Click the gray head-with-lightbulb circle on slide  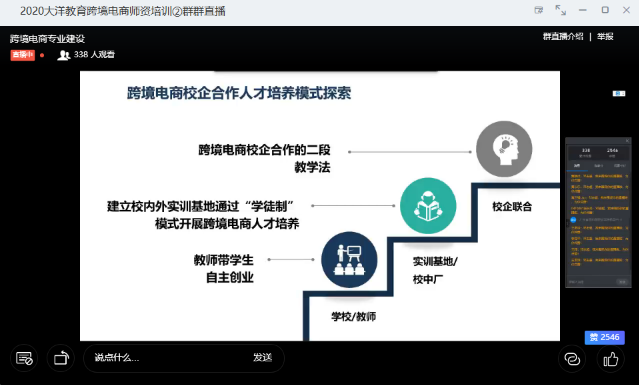[x=504, y=149]
